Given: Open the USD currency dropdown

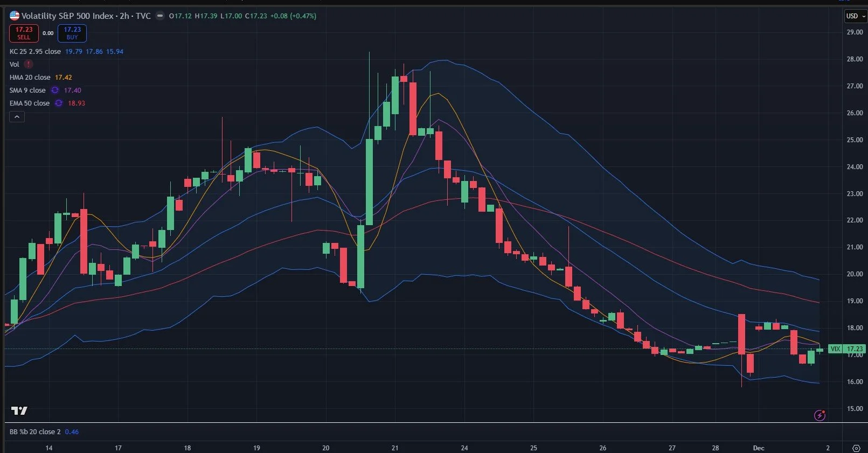Looking at the screenshot, I should click(856, 16).
